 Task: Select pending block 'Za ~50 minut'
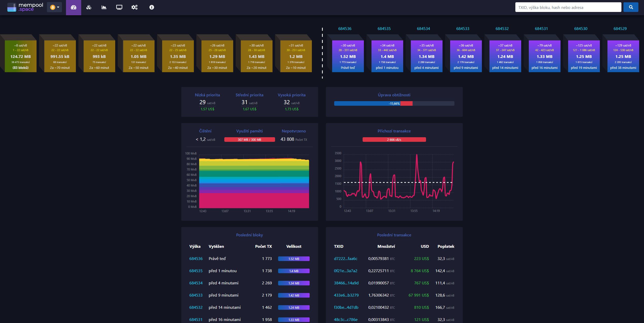click(x=139, y=56)
